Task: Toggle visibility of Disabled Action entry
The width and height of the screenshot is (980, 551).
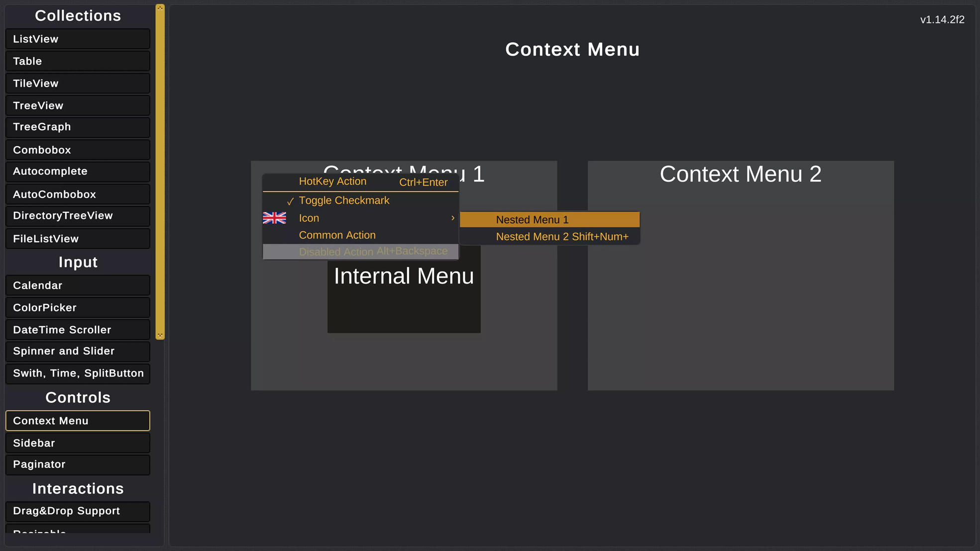Action: coord(361,251)
